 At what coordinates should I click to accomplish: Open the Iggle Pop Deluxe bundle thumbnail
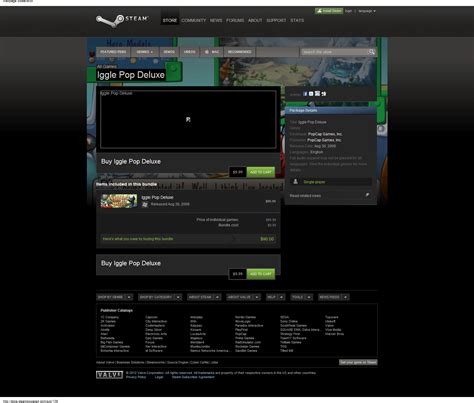[119, 201]
